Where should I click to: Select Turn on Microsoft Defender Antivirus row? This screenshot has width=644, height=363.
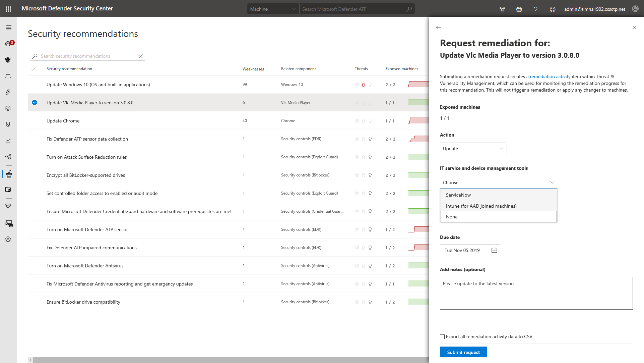228,266
